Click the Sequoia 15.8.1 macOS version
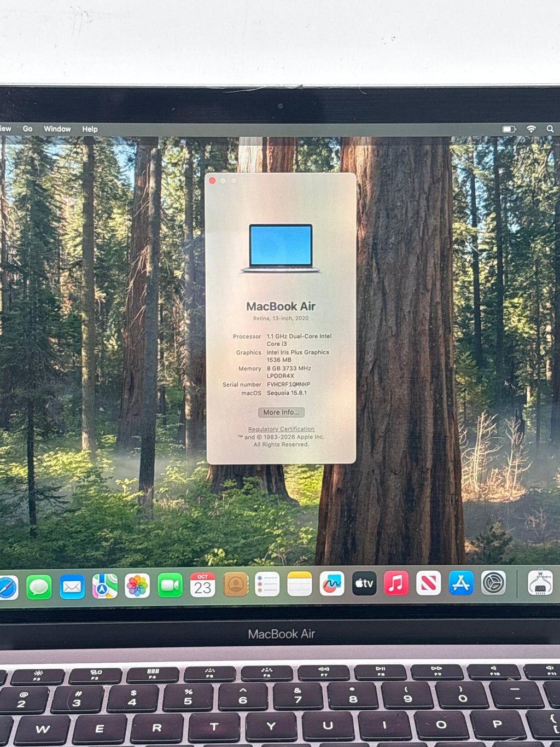This screenshot has width=560, height=747. pos(287,393)
